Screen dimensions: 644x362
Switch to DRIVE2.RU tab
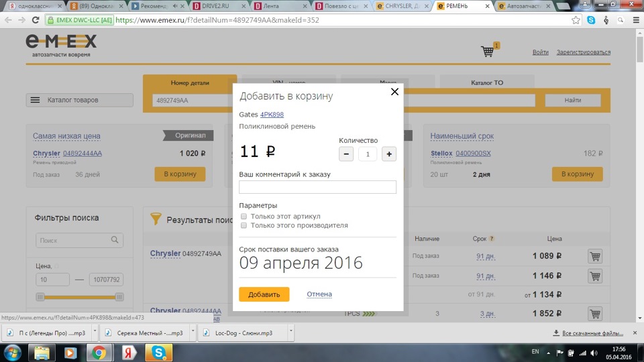point(219,6)
